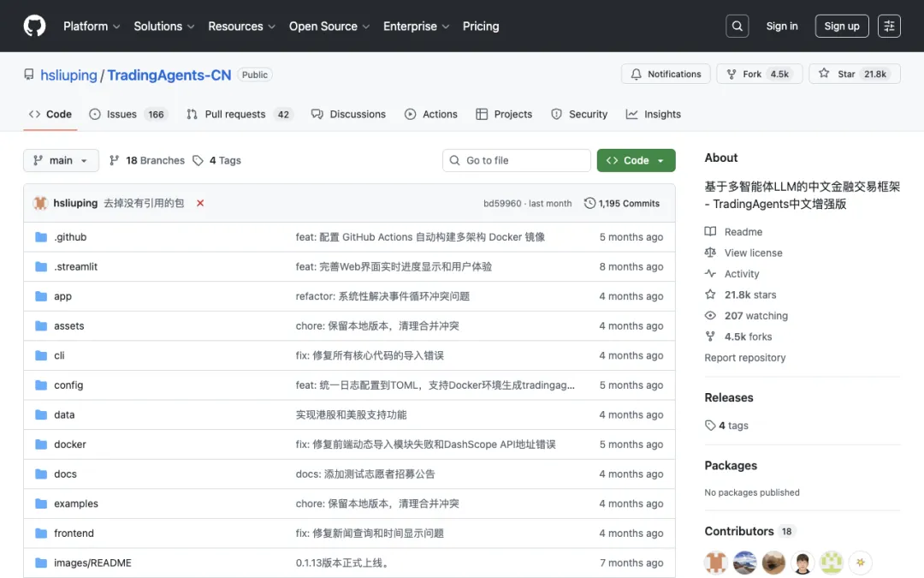Click the assets folder icon
This screenshot has height=578, width=924.
[x=41, y=325]
